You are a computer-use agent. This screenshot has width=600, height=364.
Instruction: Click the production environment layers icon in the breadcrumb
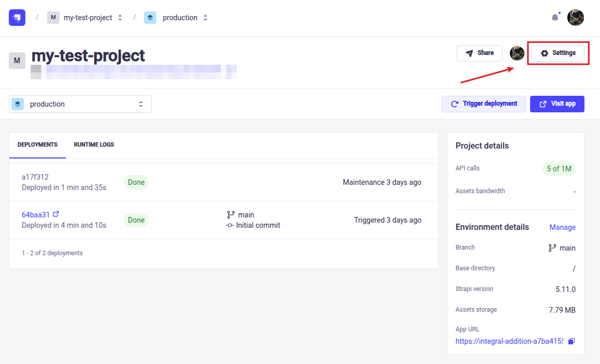tap(150, 18)
